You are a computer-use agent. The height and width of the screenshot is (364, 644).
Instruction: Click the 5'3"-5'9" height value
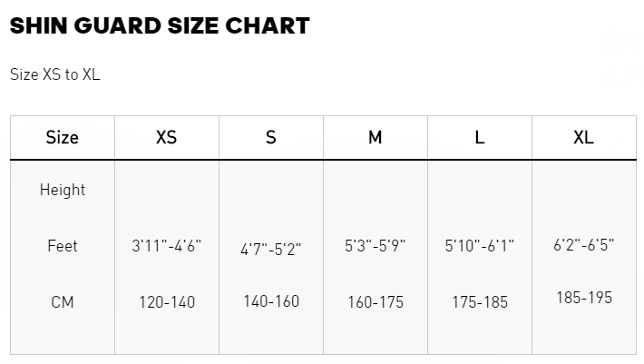(x=375, y=246)
